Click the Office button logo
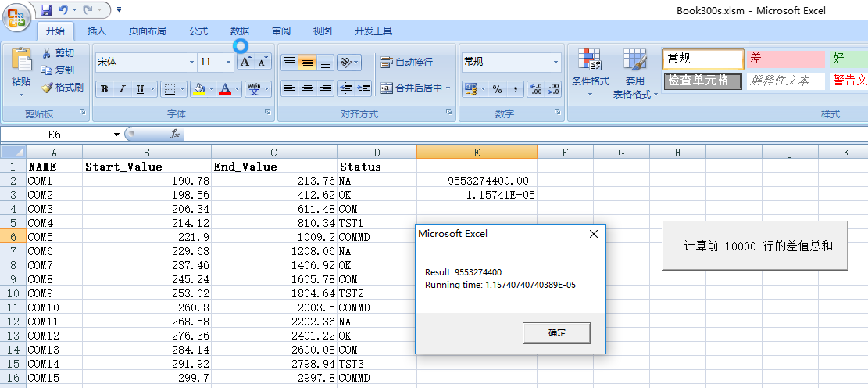868x388 pixels. pyautogui.click(x=16, y=14)
